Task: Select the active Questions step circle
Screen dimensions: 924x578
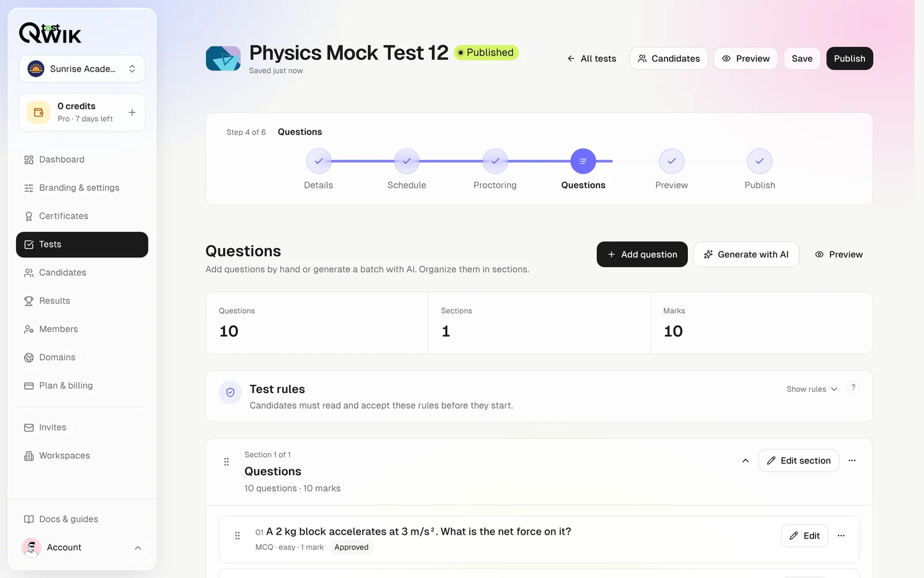Action: tap(583, 161)
